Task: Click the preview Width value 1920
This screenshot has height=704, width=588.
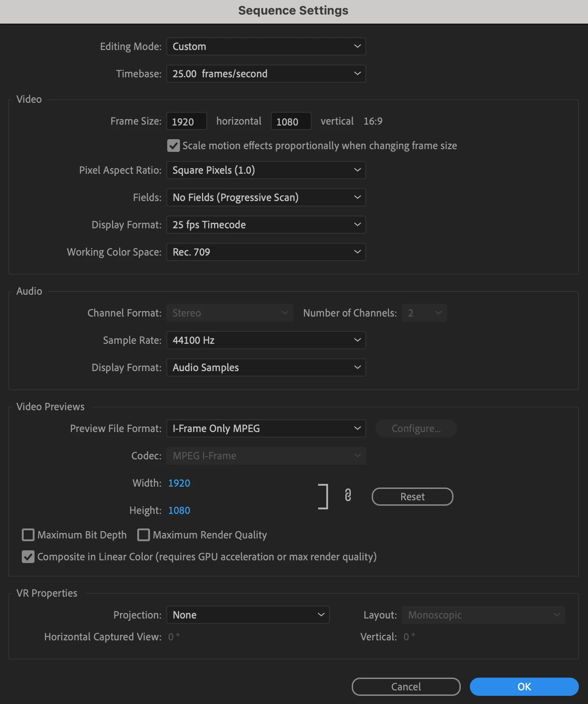Action: click(x=179, y=483)
